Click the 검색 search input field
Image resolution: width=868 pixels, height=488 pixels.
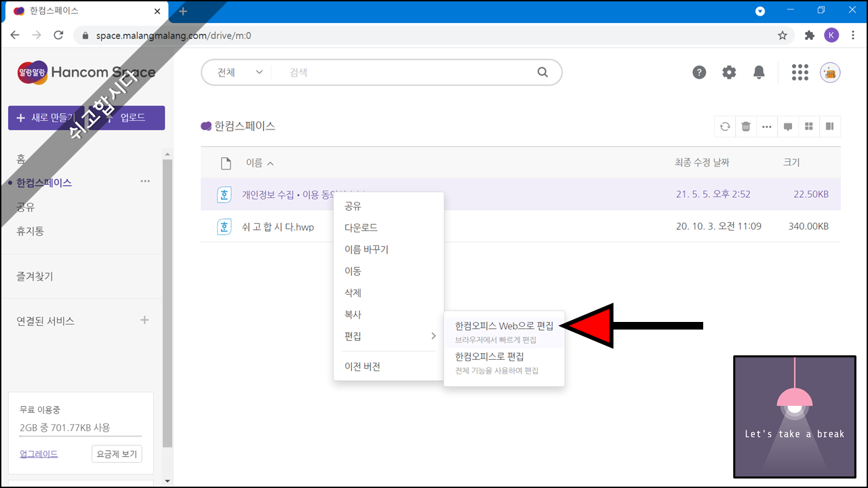407,73
